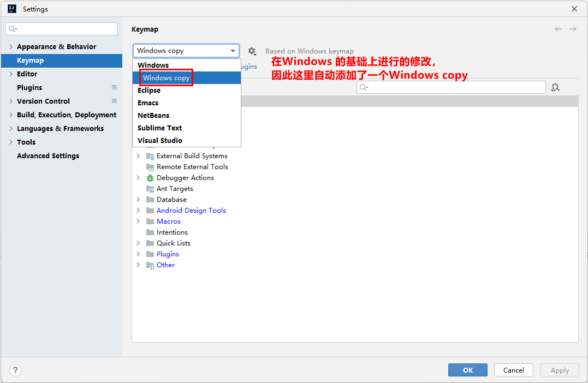The height and width of the screenshot is (383, 588).
Task: Expand the Editor settings section
Action: click(11, 74)
